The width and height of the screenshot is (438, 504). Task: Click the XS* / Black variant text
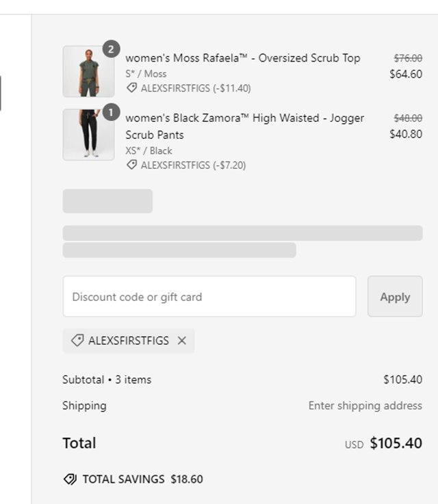point(149,150)
